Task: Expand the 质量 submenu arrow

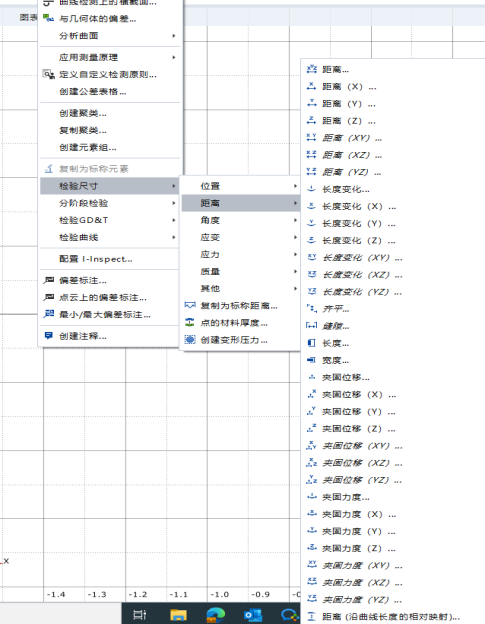Action: point(295,271)
